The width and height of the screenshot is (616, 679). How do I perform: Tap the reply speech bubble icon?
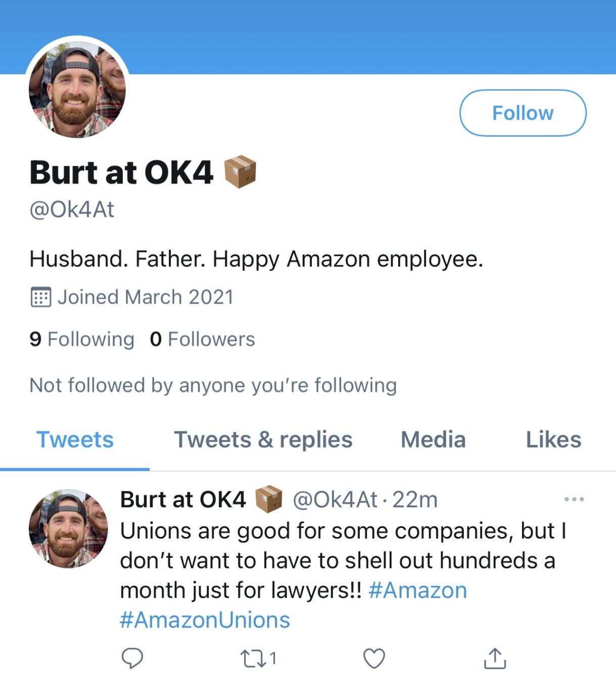point(132,658)
